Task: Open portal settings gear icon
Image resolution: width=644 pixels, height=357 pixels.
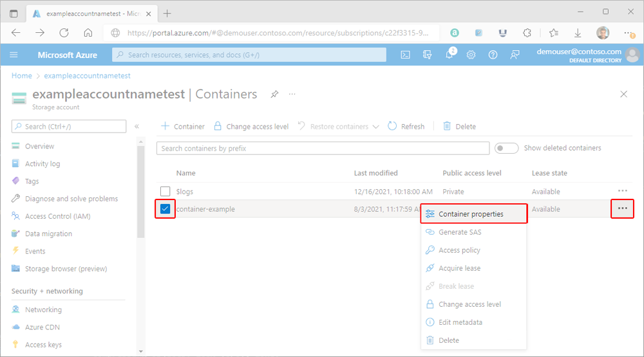Action: pyautogui.click(x=471, y=55)
